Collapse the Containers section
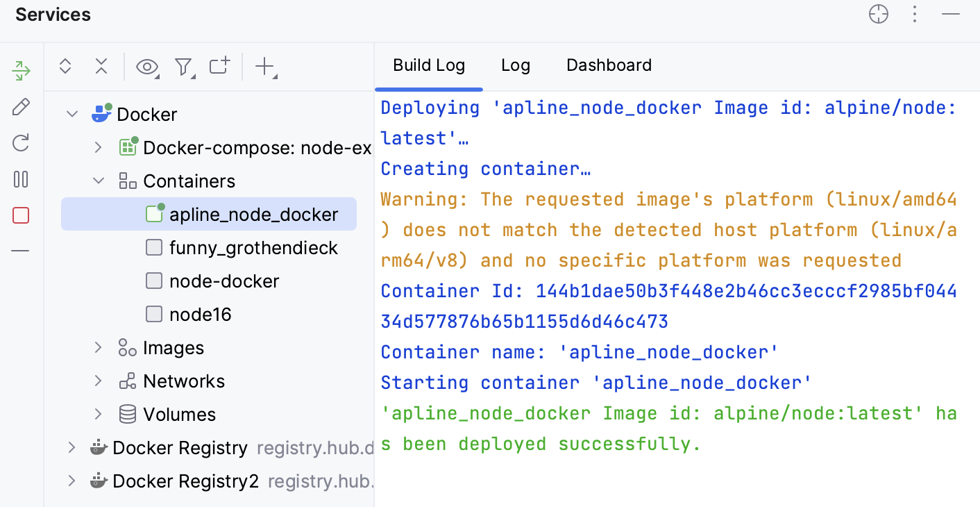 [x=98, y=181]
